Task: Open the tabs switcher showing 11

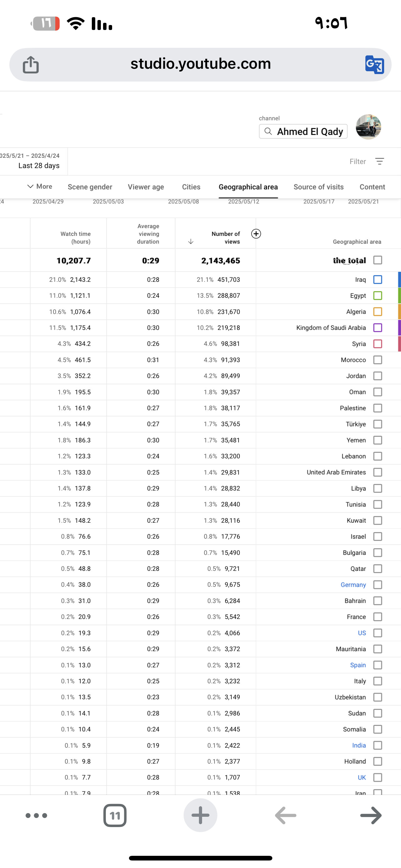Action: [115, 816]
